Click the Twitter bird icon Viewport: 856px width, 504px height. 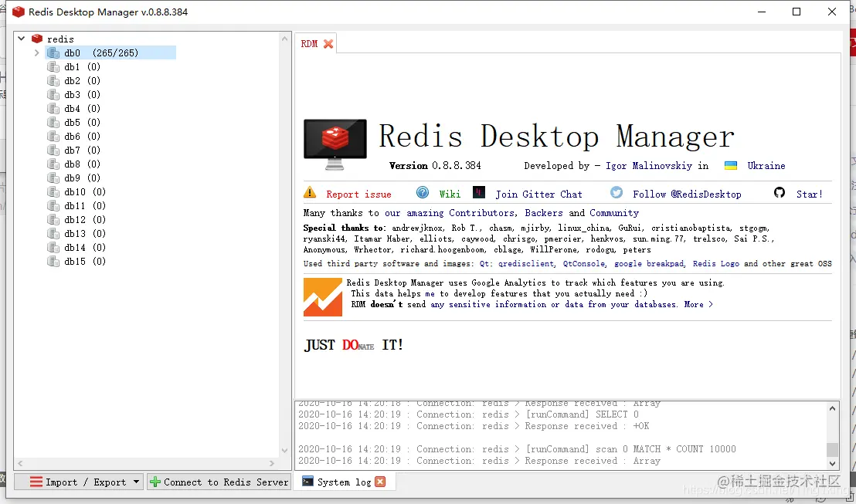[617, 192]
